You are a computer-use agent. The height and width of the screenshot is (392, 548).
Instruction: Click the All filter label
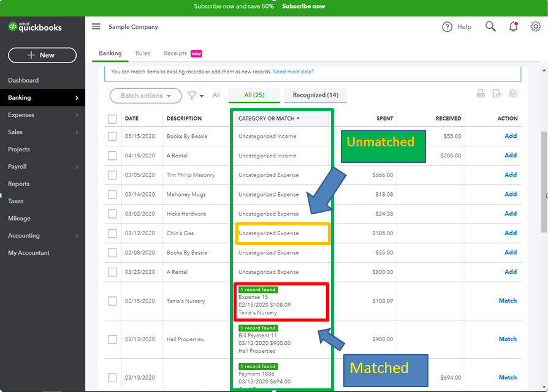click(216, 95)
